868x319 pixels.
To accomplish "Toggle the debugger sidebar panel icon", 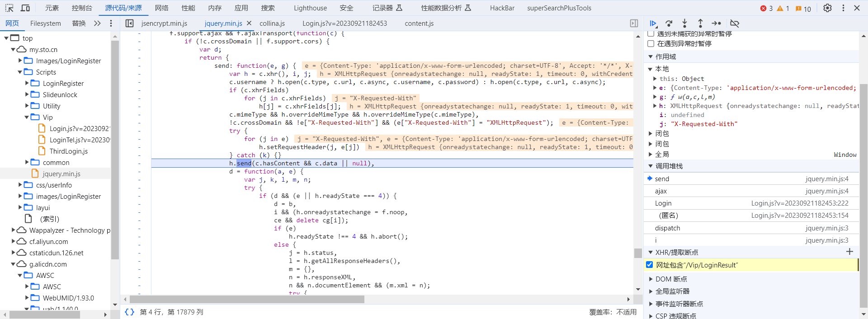I will point(634,23).
